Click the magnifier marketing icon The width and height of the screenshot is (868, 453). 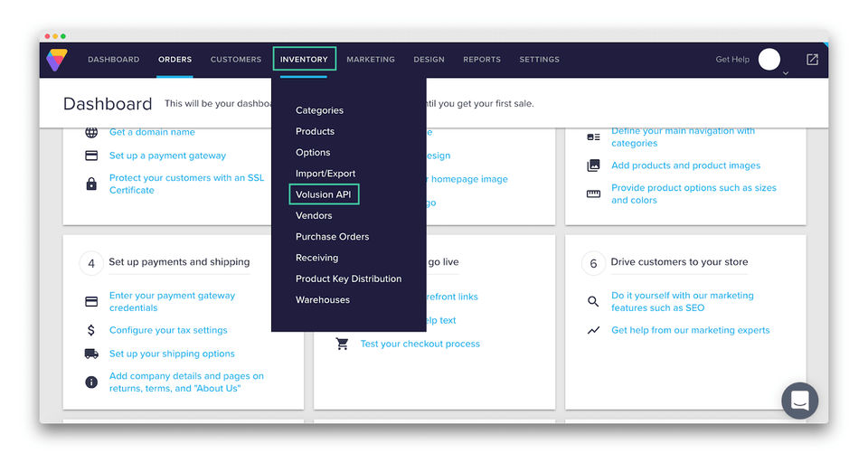(x=593, y=302)
